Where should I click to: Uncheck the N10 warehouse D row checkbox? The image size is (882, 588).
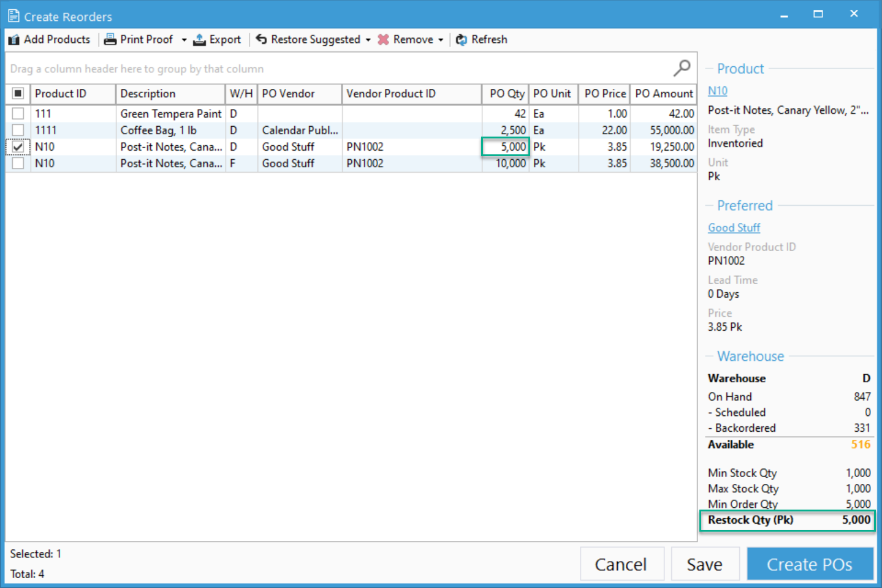pos(18,147)
